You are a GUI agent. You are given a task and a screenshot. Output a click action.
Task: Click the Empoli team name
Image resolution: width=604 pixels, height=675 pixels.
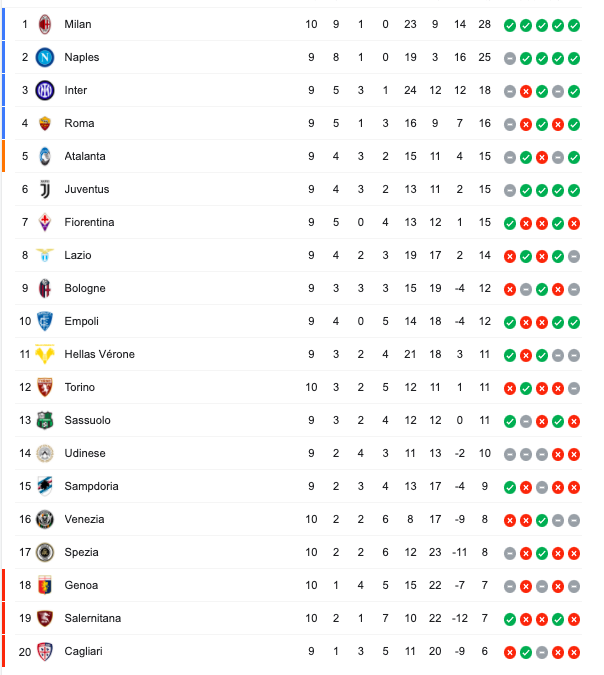82,321
